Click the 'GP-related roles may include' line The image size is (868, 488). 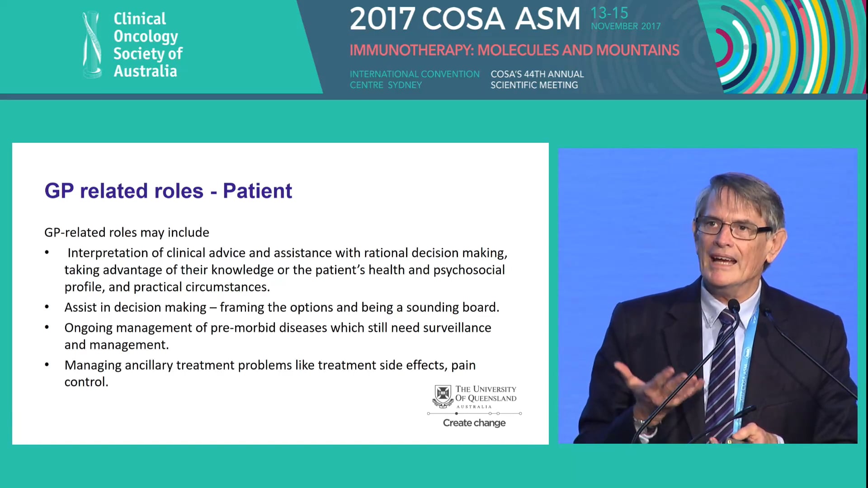[x=127, y=232]
